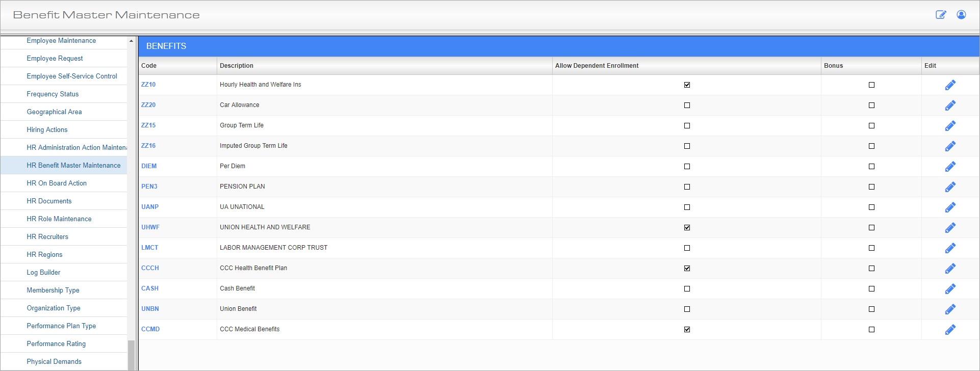Edit the Per Diem benefit row
980x371 pixels.
click(950, 167)
